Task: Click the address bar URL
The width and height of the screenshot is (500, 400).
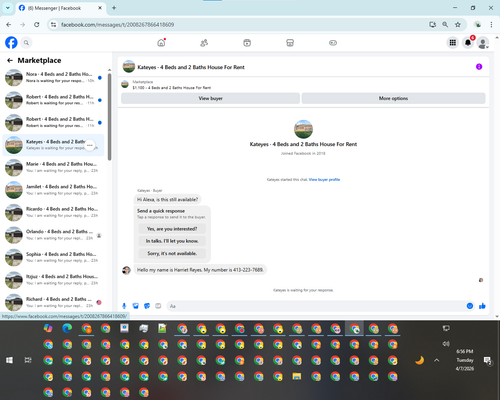Action: point(117,25)
